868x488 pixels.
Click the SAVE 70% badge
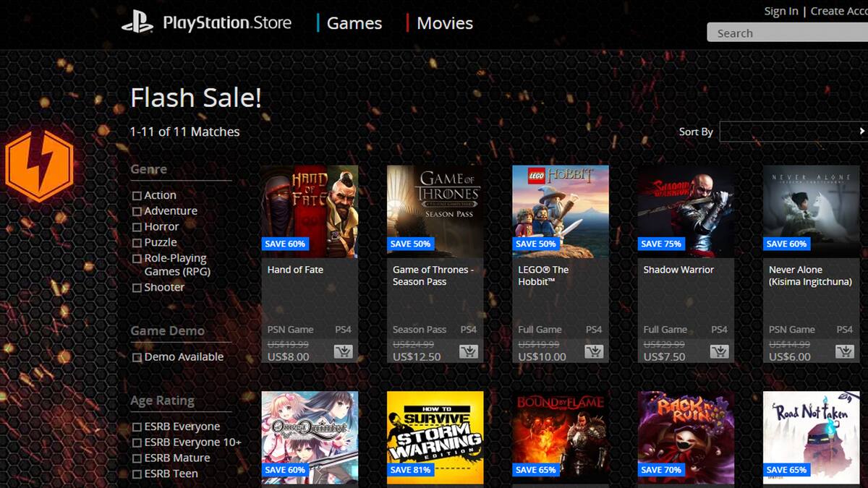click(661, 470)
